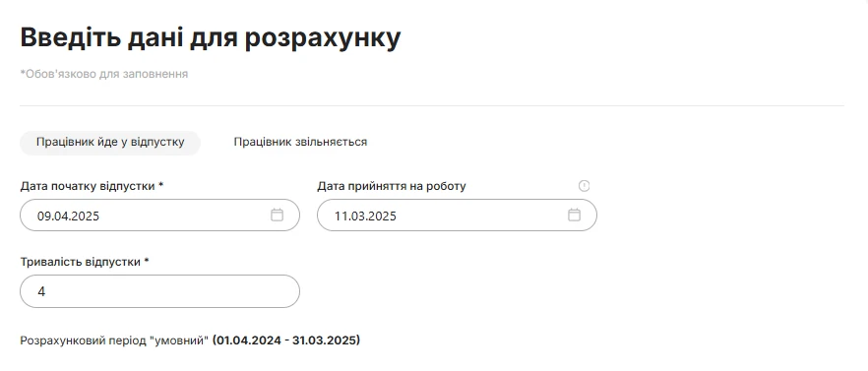The height and width of the screenshot is (371, 868).
Task: Click asterisk after Дата початку відпустки
Action: (160, 185)
